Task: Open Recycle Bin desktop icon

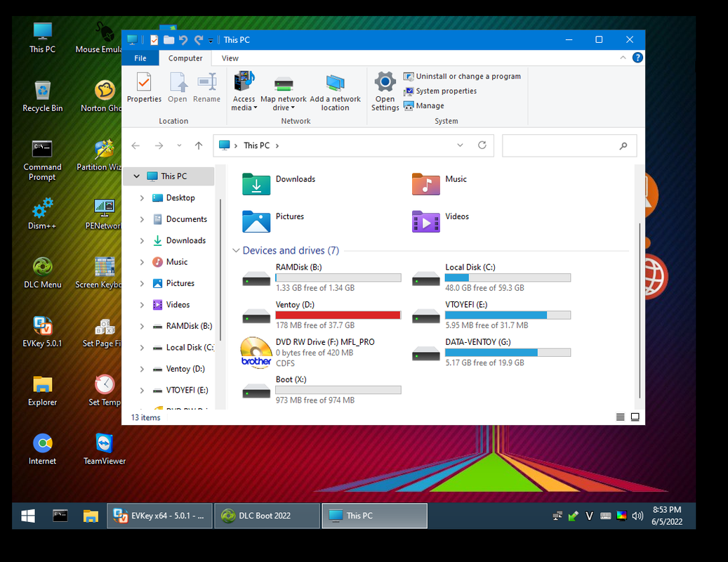Action: tap(42, 97)
